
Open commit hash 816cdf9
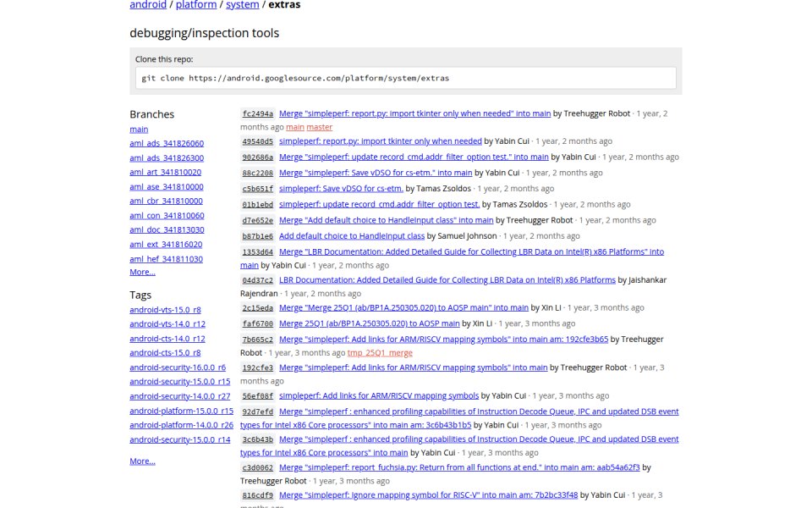257,495
